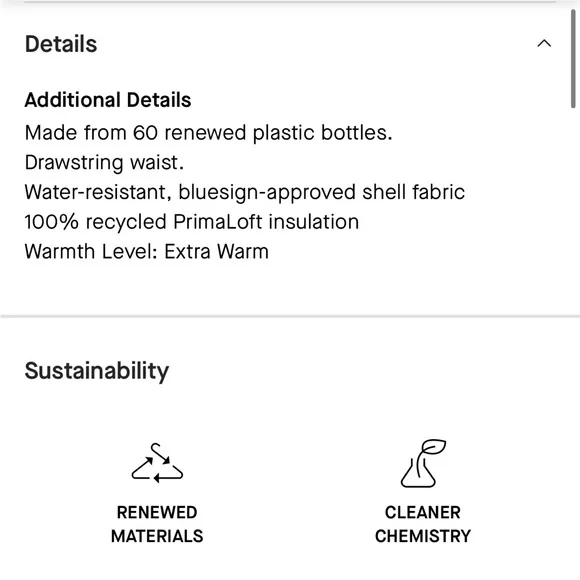Viewport: 580px width, 580px height.
Task: Click the word RENEWED under hanger icon
Action: point(157,512)
